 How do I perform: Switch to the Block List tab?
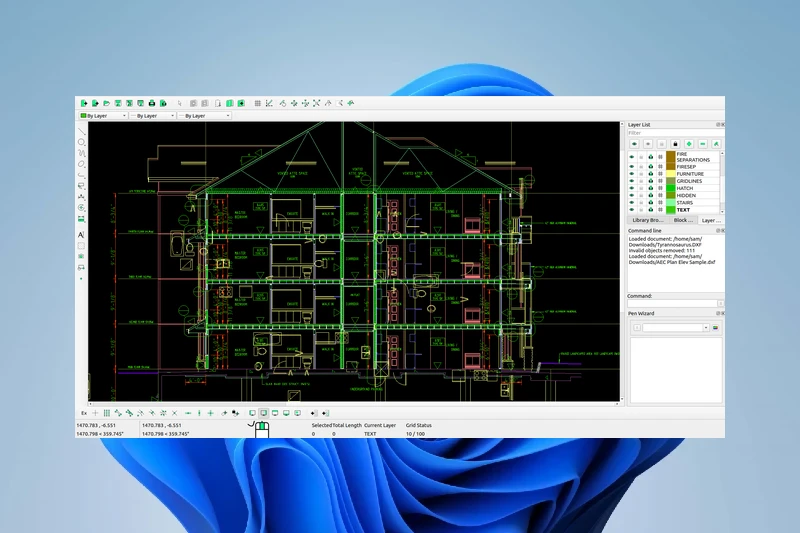[682, 219]
